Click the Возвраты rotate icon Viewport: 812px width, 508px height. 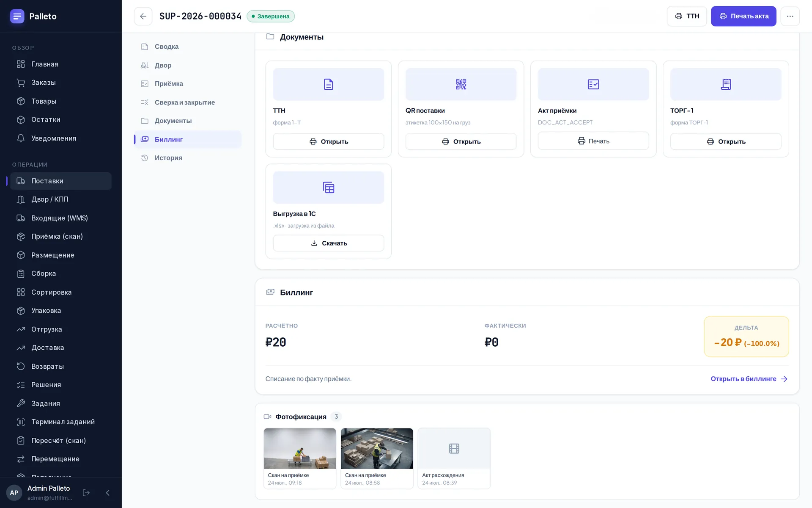click(21, 366)
